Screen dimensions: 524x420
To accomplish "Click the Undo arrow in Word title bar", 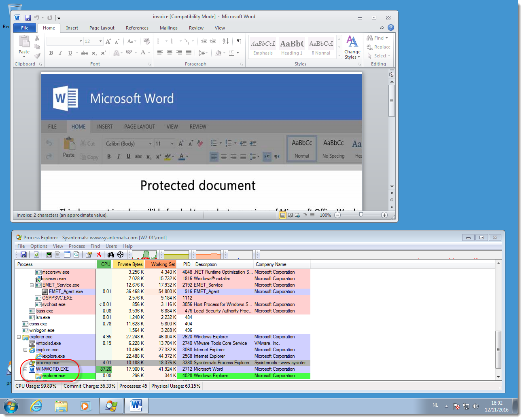I will click(x=37, y=18).
